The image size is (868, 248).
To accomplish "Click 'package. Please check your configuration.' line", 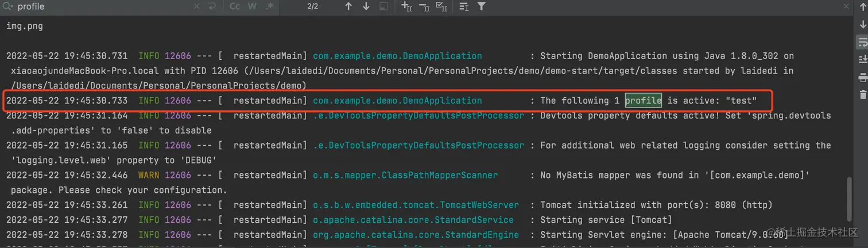I will pyautogui.click(x=119, y=190).
